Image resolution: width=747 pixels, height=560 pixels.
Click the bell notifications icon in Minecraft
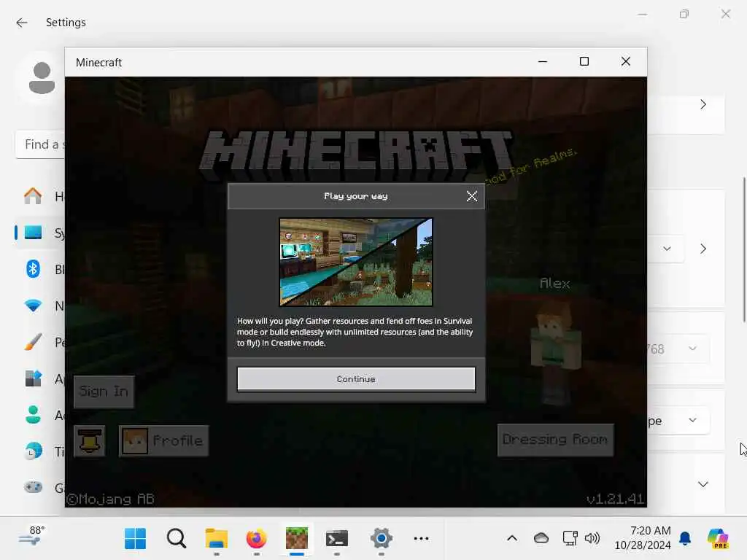(90, 441)
